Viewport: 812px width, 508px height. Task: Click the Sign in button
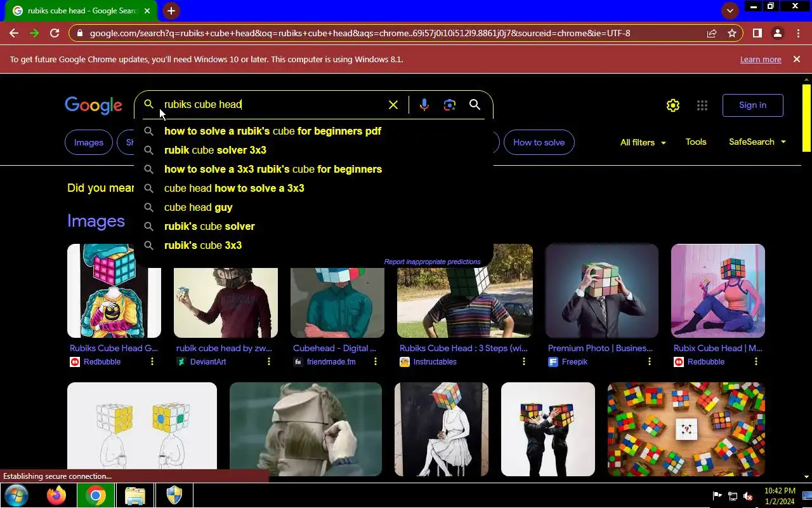(x=753, y=105)
